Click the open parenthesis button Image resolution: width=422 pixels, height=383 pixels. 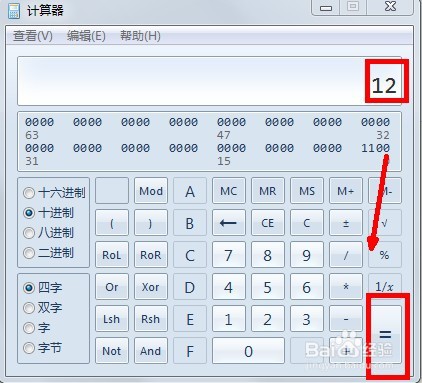112,223
